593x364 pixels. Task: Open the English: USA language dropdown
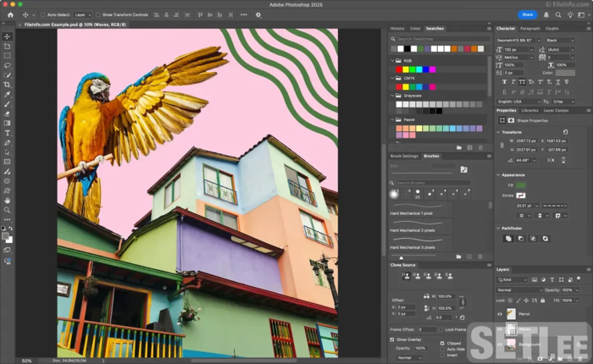[517, 102]
